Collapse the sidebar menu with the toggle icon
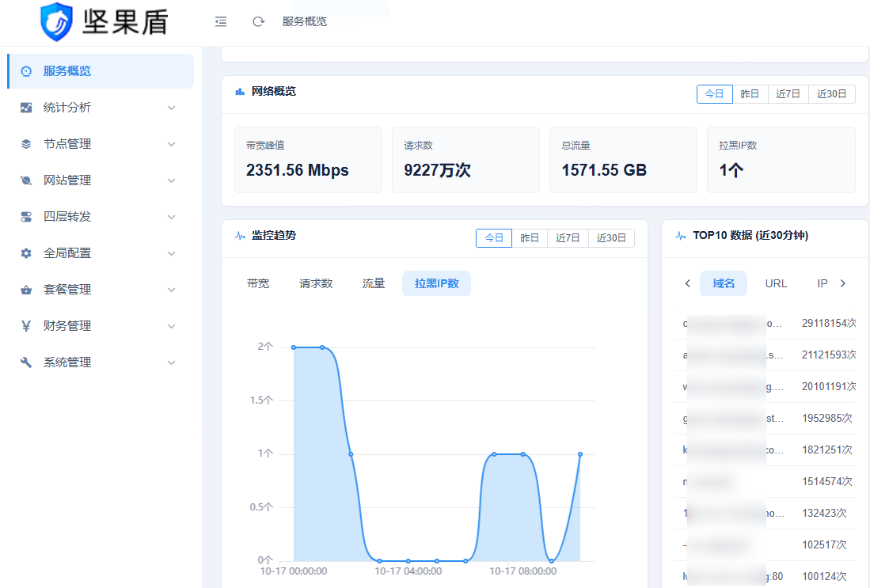This screenshot has width=870, height=588. (x=221, y=21)
